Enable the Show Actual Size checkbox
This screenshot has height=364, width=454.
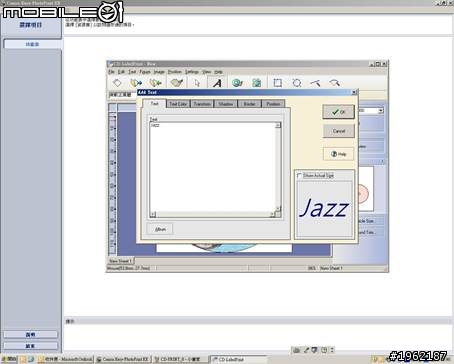(299, 175)
